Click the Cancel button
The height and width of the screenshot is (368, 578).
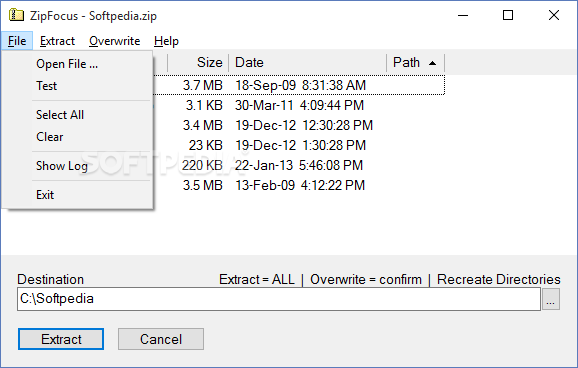pyautogui.click(x=161, y=339)
